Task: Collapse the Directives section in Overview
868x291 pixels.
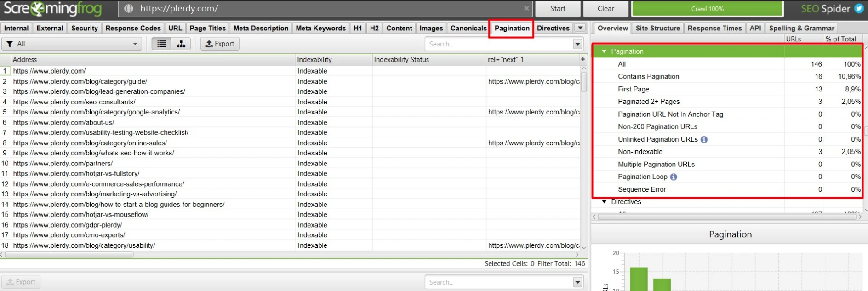Action: (604, 202)
